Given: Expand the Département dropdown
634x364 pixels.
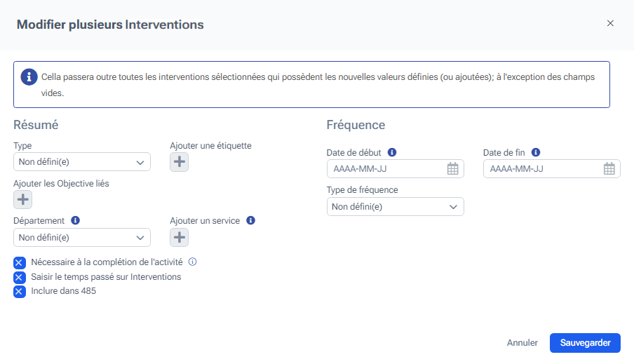Looking at the screenshot, I should (82, 238).
